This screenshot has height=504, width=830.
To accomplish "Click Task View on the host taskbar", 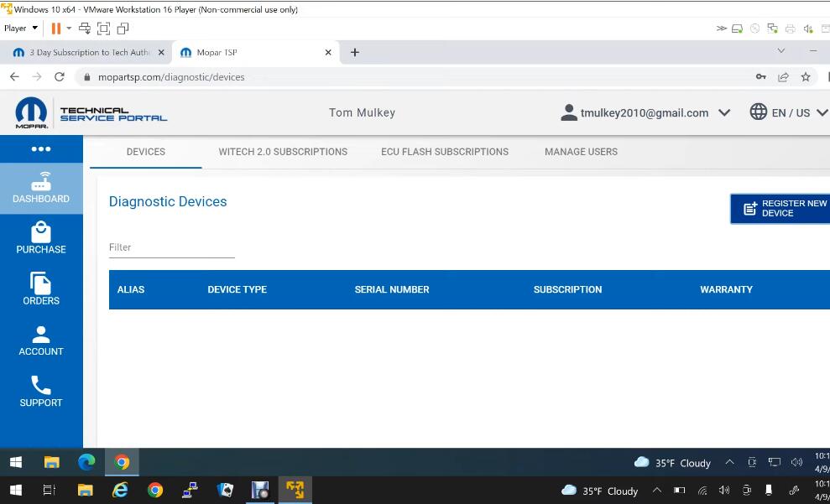I will click(50, 491).
